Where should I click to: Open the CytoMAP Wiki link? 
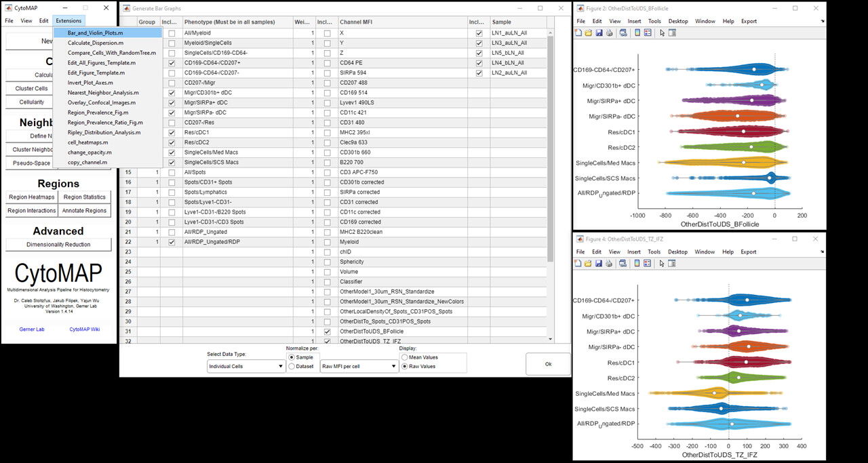pyautogui.click(x=86, y=329)
